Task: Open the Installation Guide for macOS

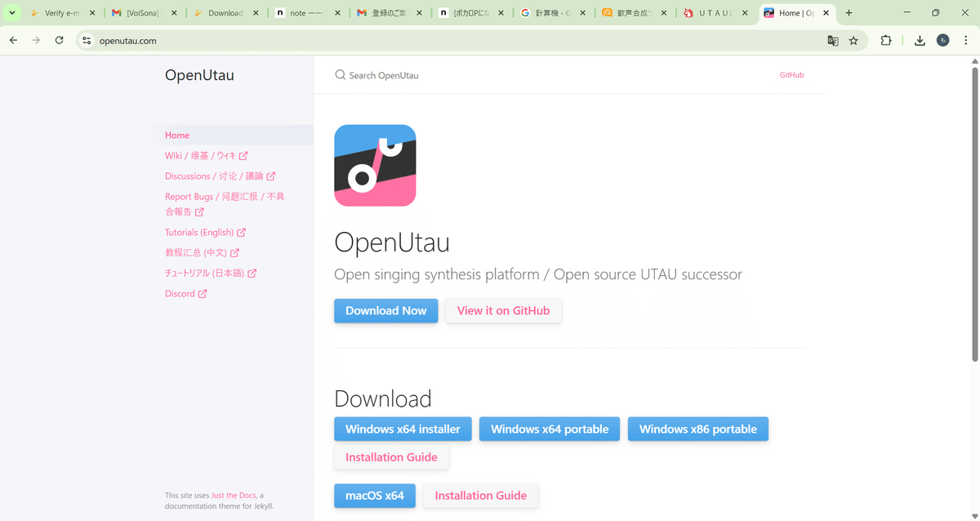Action: pos(480,495)
